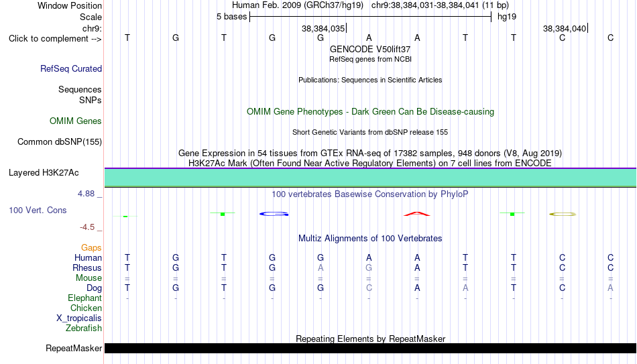Click the red A conservation logo letter
Screen dimensions: 637x364
coord(417,214)
